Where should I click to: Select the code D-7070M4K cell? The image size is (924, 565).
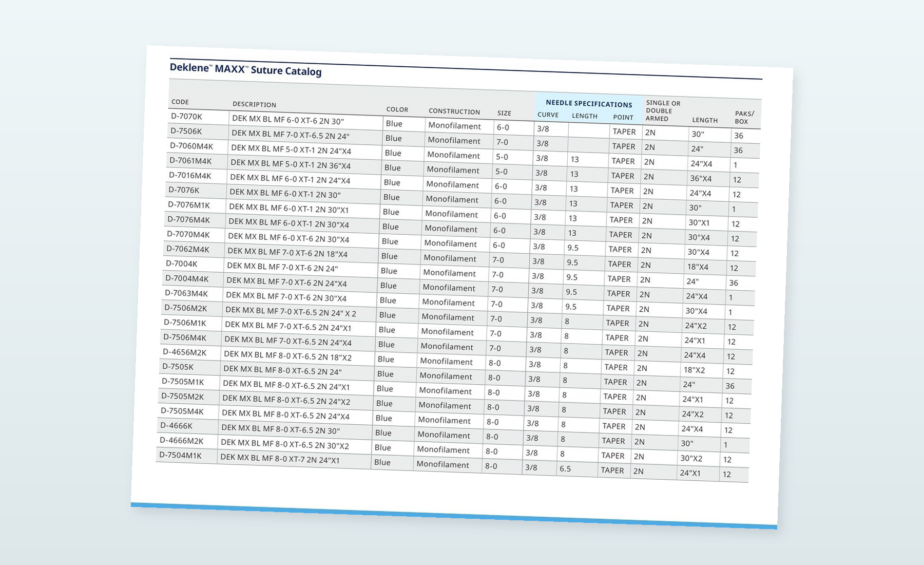click(188, 235)
